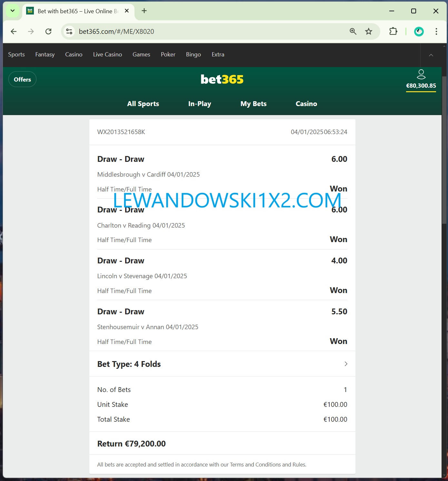Close the browser window

pyautogui.click(x=436, y=11)
